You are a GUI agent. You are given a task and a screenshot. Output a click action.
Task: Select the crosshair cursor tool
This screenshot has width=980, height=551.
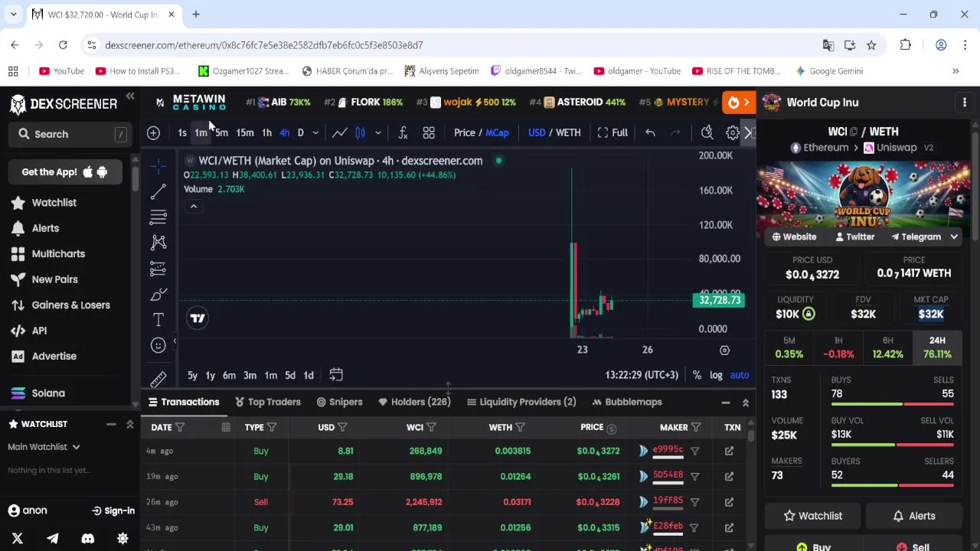pos(158,166)
